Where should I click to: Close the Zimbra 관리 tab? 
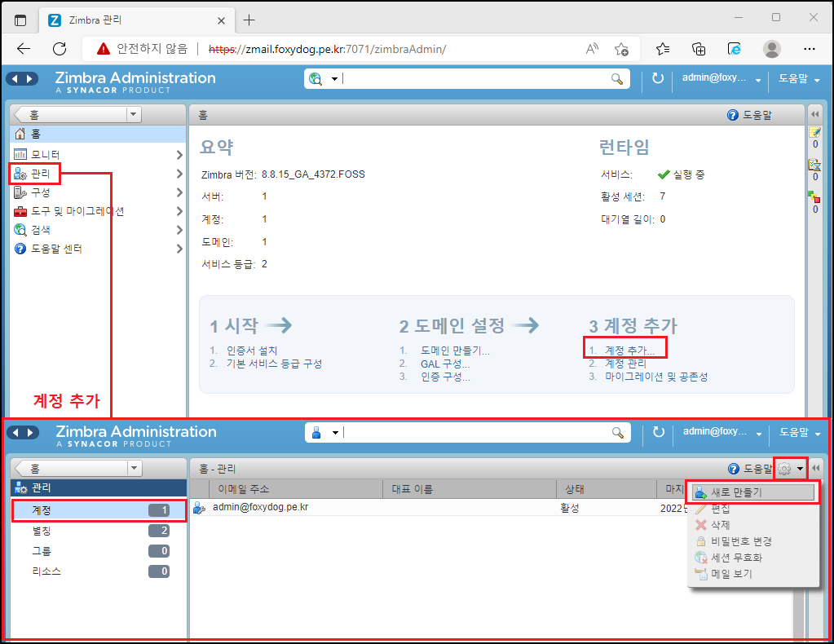(221, 20)
